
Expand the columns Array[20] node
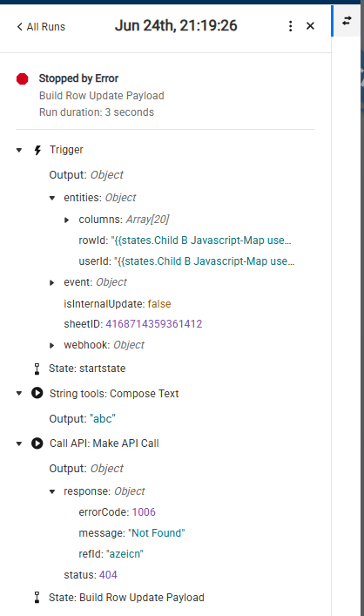tap(67, 220)
